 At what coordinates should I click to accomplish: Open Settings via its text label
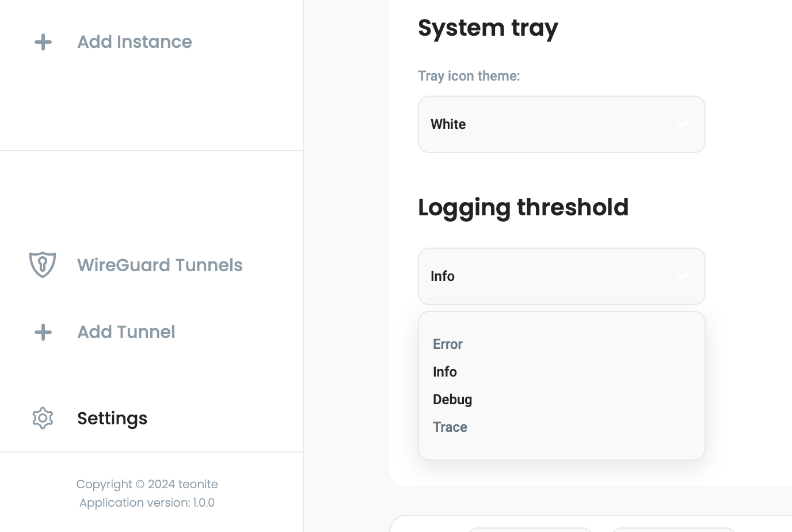pos(112,419)
